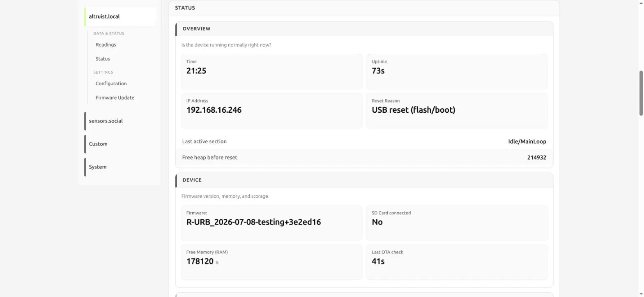The height and width of the screenshot is (297, 644).
Task: Click the text 'Is the device running normally right now?'
Action: coord(226,45)
